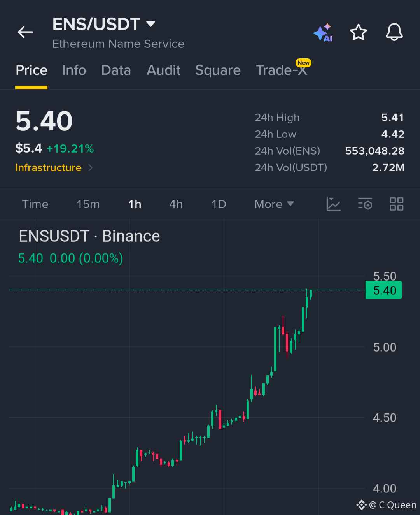Open the chart drawing tools icon

point(333,204)
